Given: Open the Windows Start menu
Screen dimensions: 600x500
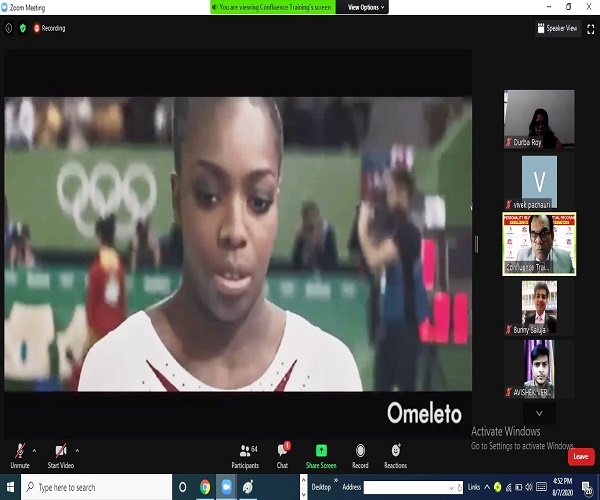Looking at the screenshot, I should (10, 487).
